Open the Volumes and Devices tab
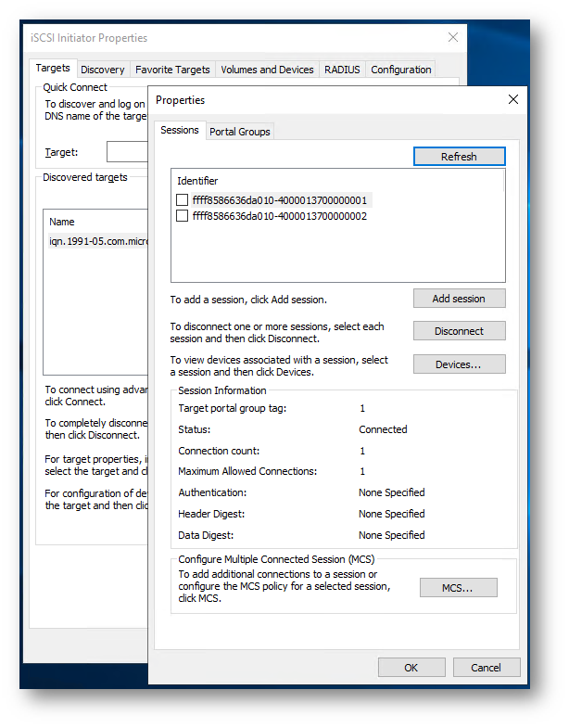The width and height of the screenshot is (569, 728). coord(267,70)
